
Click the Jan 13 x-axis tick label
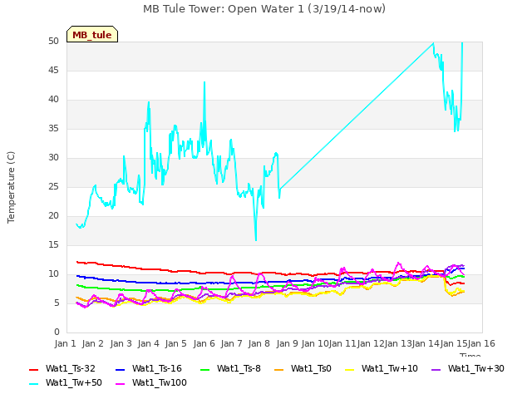click(398, 343)
